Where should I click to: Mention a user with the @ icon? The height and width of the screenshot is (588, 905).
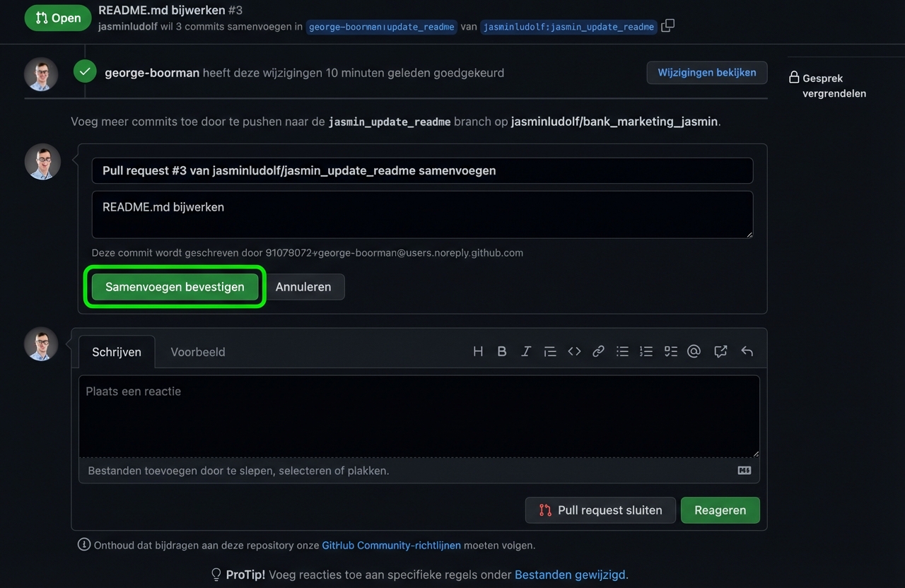(x=694, y=351)
